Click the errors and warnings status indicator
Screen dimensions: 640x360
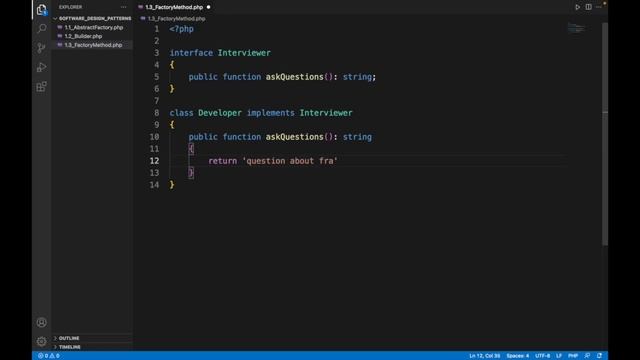49,356
